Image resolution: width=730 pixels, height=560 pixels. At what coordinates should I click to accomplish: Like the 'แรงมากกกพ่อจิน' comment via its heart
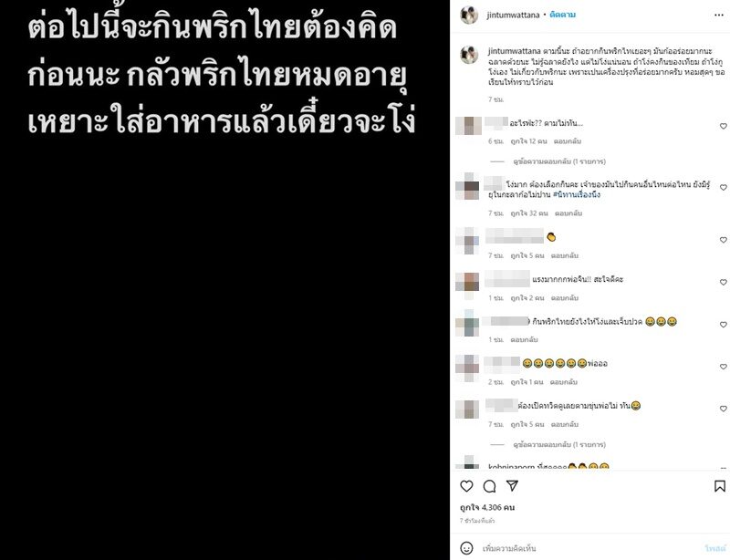[723, 282]
